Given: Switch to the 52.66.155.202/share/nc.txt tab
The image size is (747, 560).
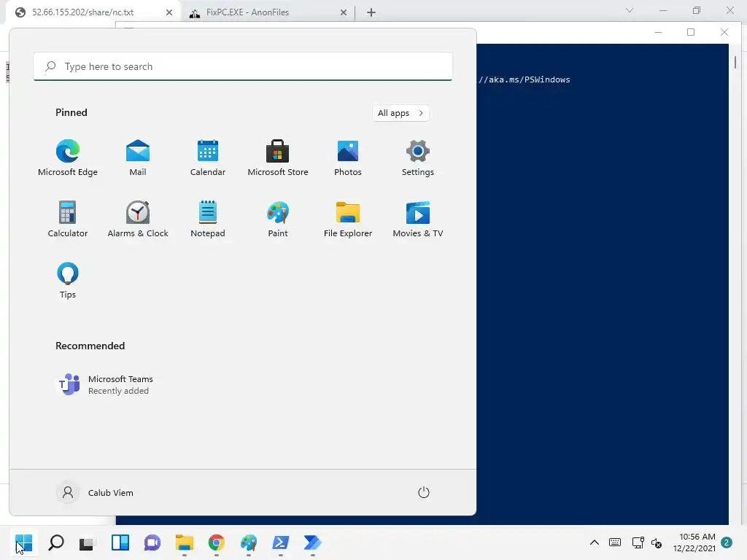Looking at the screenshot, I should click(93, 12).
